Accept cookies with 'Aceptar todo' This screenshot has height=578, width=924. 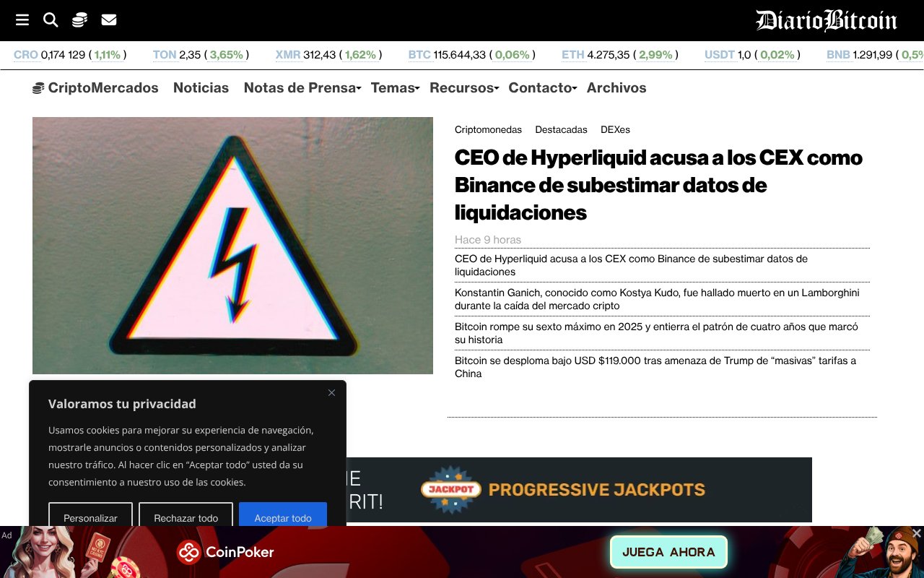click(283, 518)
